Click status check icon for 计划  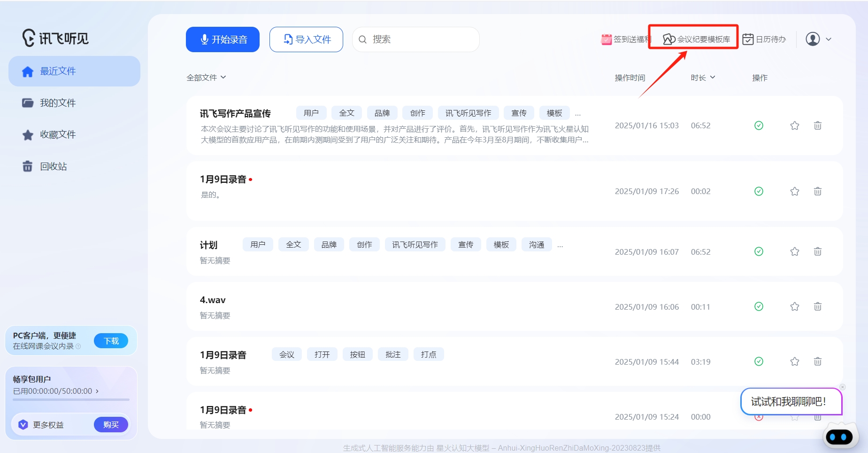[759, 251]
